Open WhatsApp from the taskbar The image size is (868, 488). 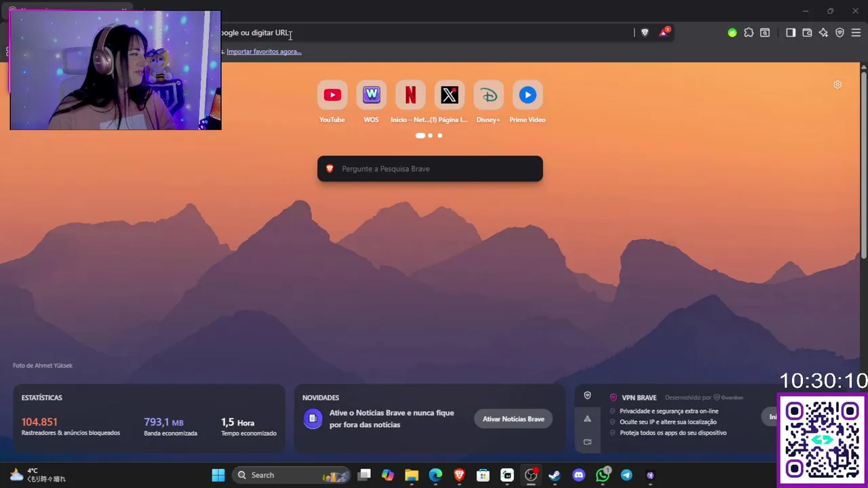coord(603,475)
